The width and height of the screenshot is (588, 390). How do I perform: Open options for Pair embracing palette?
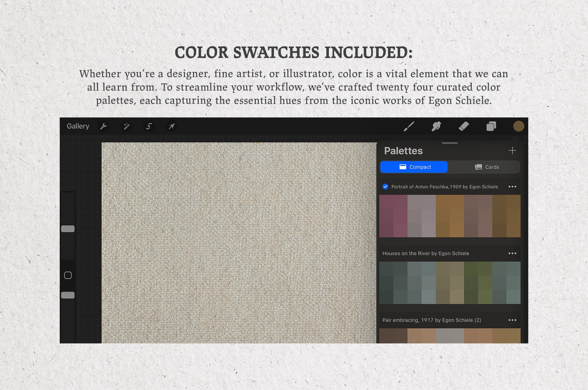pyautogui.click(x=512, y=320)
